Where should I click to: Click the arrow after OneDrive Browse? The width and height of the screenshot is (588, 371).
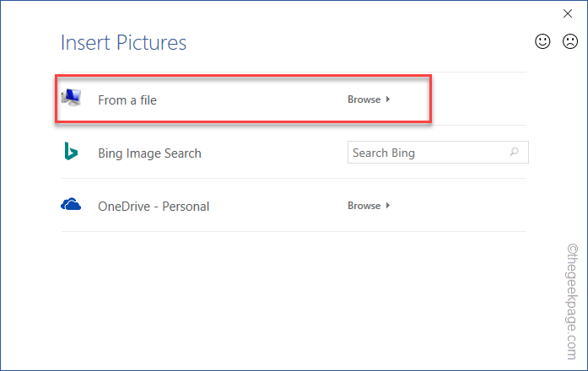[388, 206]
